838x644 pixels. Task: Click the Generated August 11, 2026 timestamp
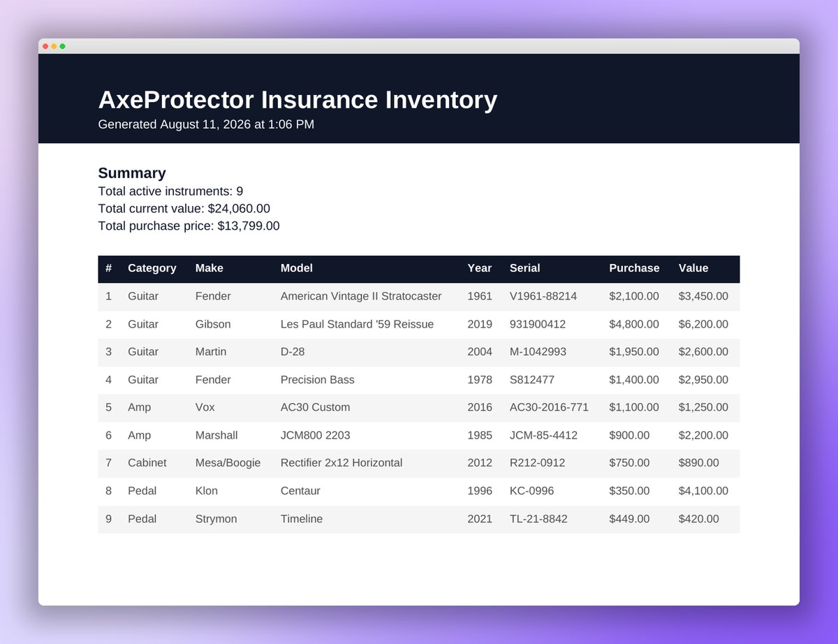coord(206,124)
